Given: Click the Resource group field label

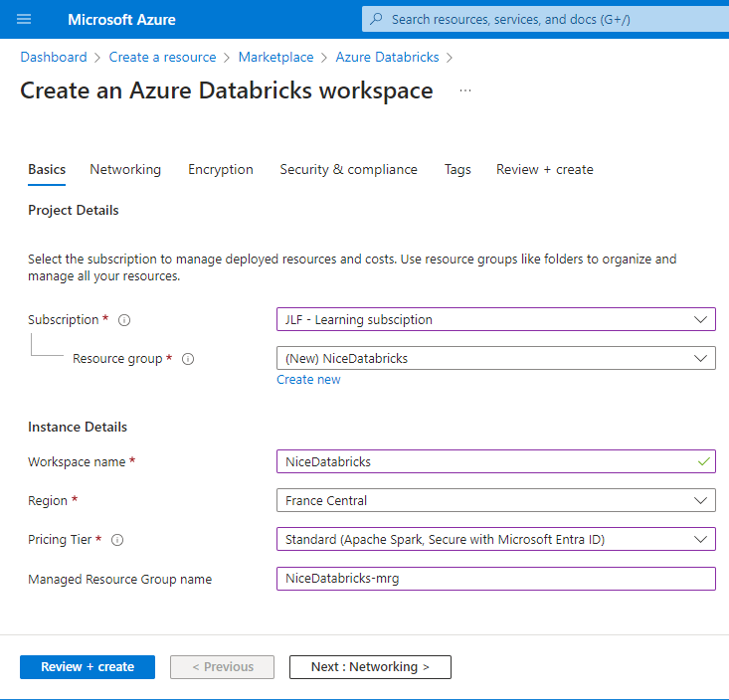Looking at the screenshot, I should (x=117, y=359).
